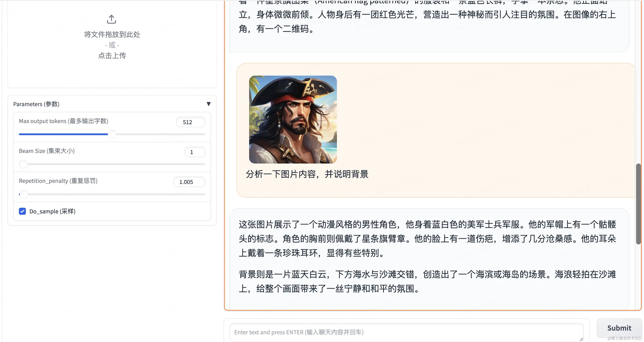Click the 将文件拖放到此处 drop zone text
Screen dimensions: 644x342
[x=112, y=34]
